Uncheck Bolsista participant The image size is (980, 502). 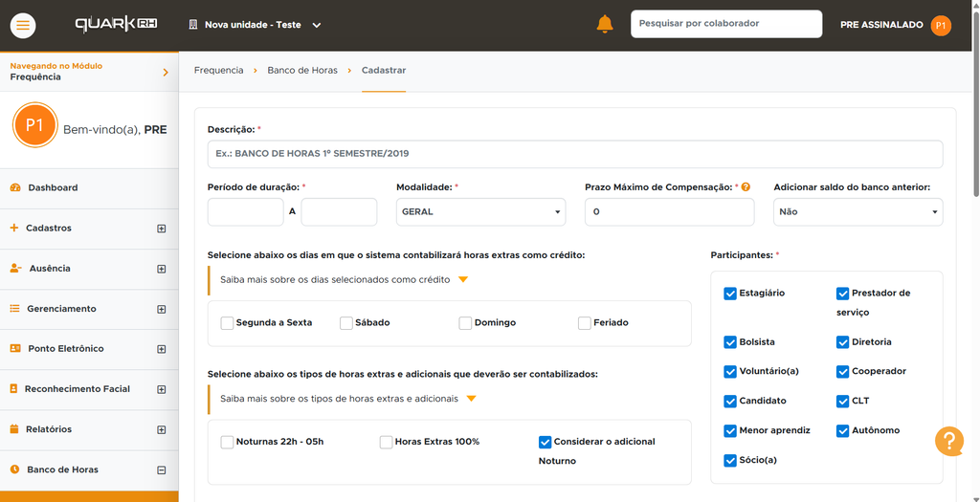[x=730, y=342]
